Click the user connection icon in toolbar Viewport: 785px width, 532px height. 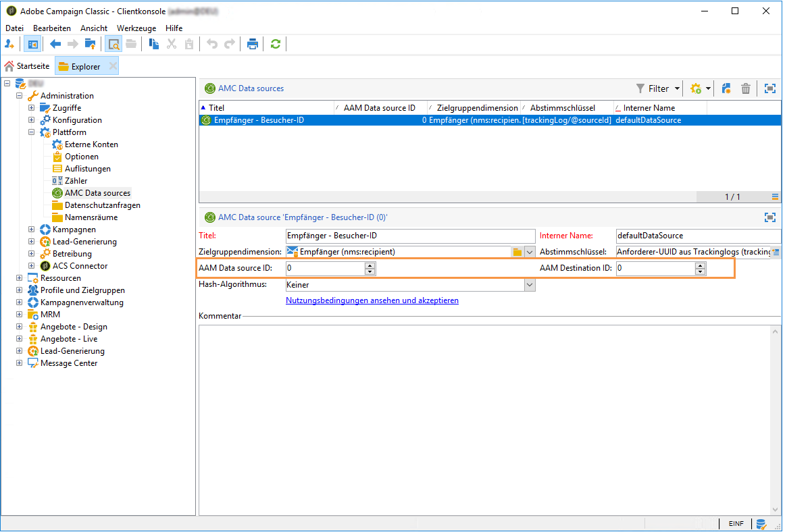tap(9, 44)
